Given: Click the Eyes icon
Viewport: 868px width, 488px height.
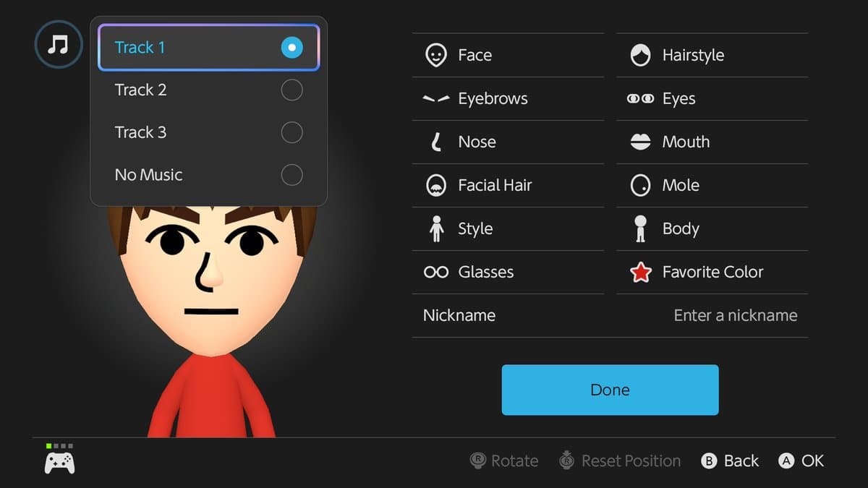Looking at the screenshot, I should click(x=640, y=99).
